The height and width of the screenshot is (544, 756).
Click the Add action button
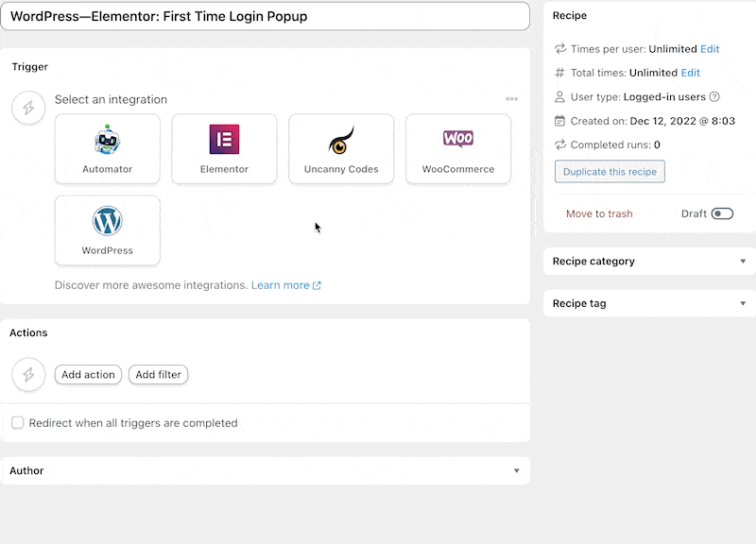coord(88,374)
